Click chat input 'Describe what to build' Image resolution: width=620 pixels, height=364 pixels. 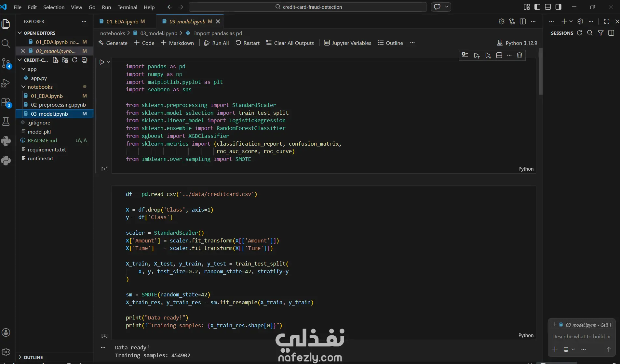582,337
